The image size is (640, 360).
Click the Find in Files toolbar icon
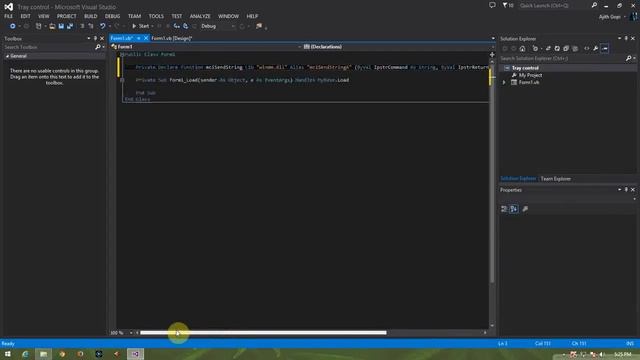[x=259, y=26]
